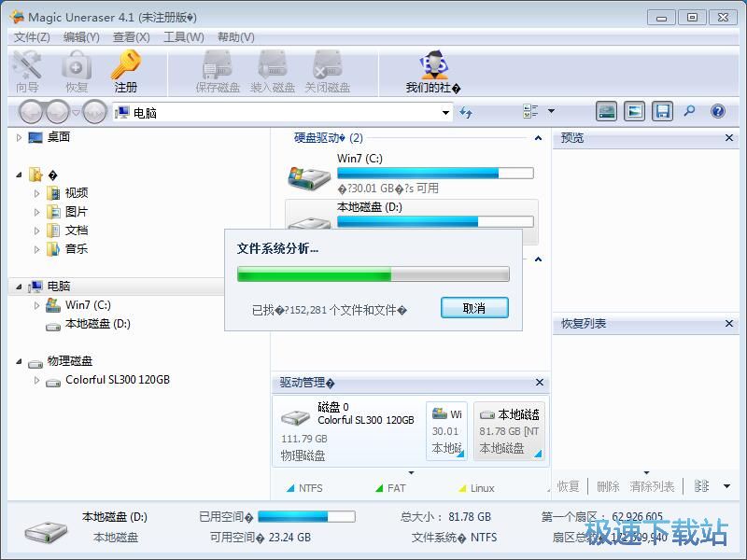747x560 pixels.
Task: Expand the 视频 folder node
Action: pos(36,193)
